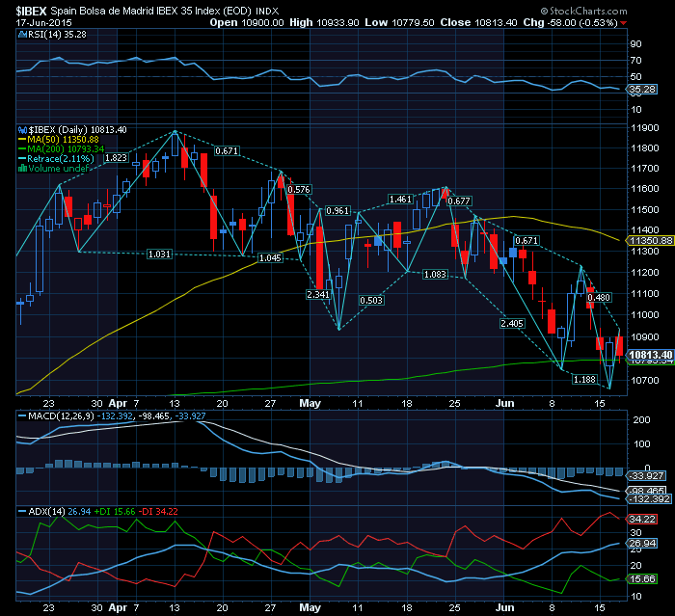Click the 11900 price axis level
Image resolution: width=675 pixels, height=616 pixels.
644,128
